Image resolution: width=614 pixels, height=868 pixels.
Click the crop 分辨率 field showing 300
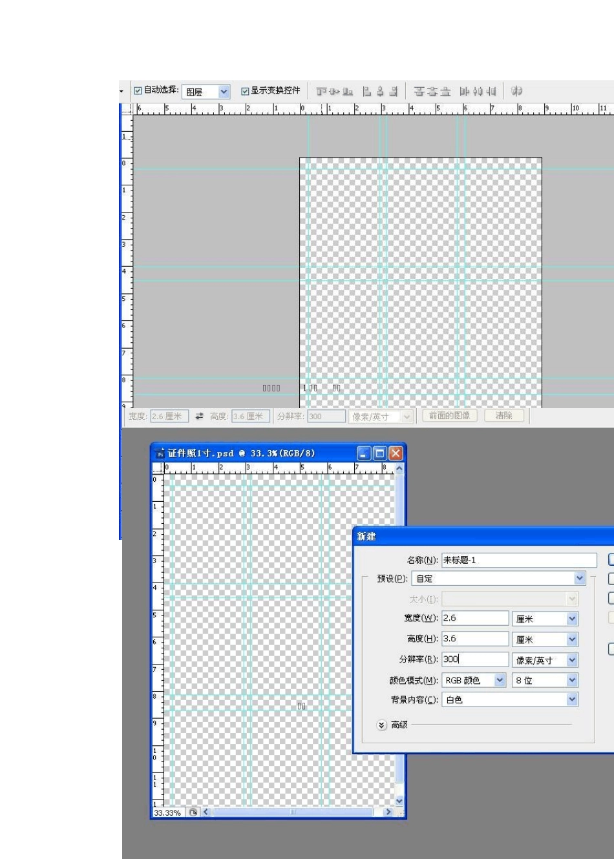(x=326, y=417)
